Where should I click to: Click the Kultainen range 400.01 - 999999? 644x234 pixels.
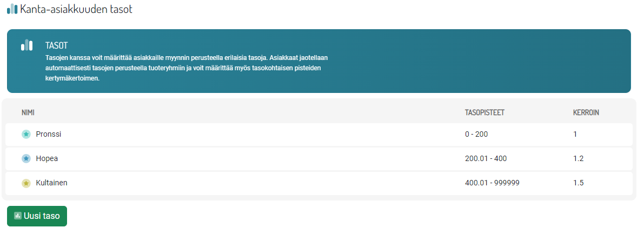[492, 183]
